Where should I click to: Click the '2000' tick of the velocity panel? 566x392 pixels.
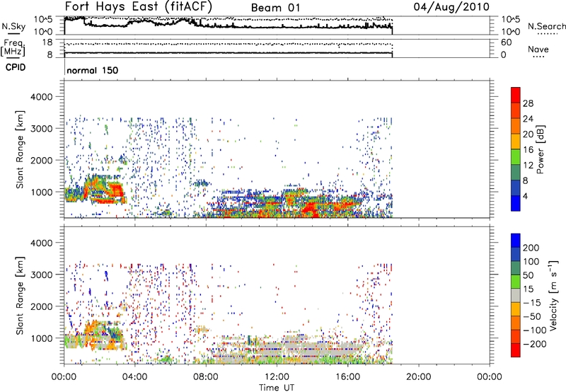42,306
